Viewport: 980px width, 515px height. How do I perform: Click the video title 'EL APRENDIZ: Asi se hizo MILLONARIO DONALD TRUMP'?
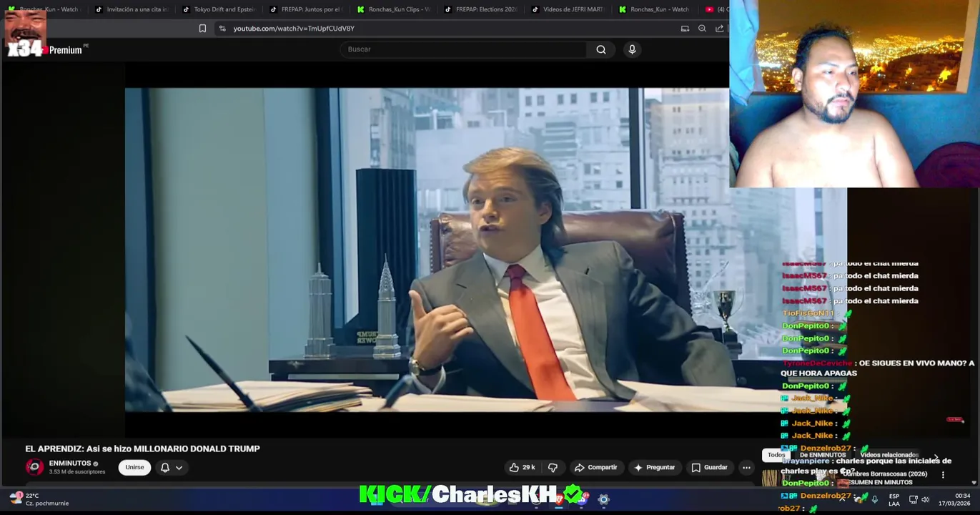pyautogui.click(x=142, y=448)
